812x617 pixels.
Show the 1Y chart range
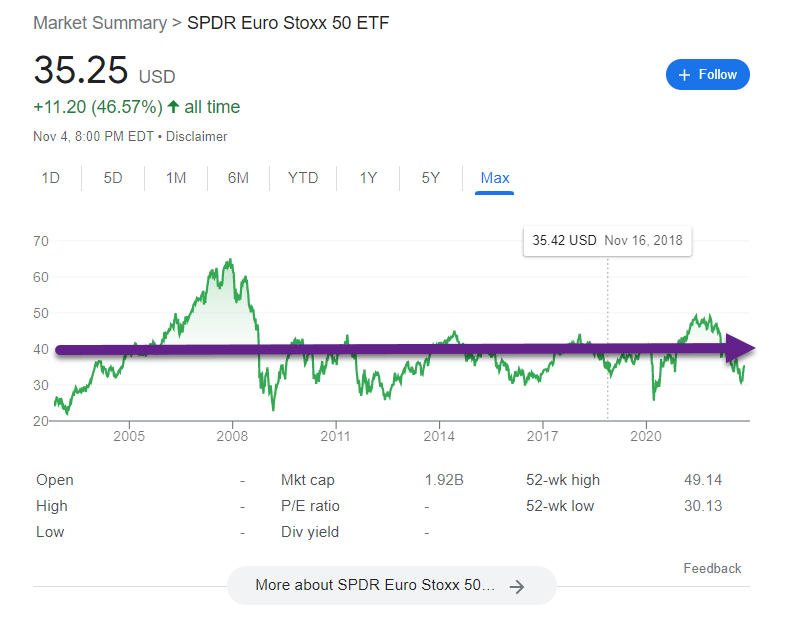368,178
